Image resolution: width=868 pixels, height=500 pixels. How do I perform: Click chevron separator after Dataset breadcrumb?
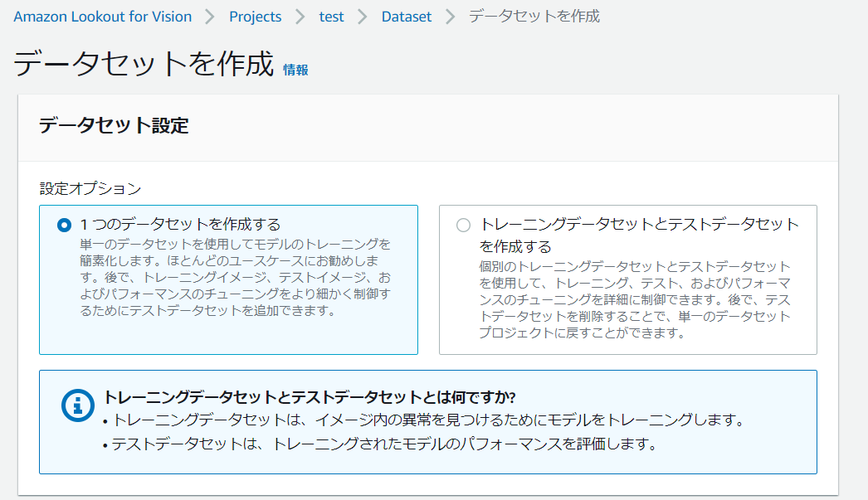450,17
